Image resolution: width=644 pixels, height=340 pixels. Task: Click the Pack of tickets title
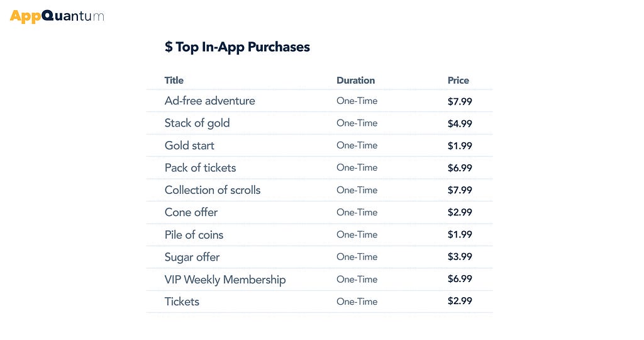pyautogui.click(x=200, y=167)
